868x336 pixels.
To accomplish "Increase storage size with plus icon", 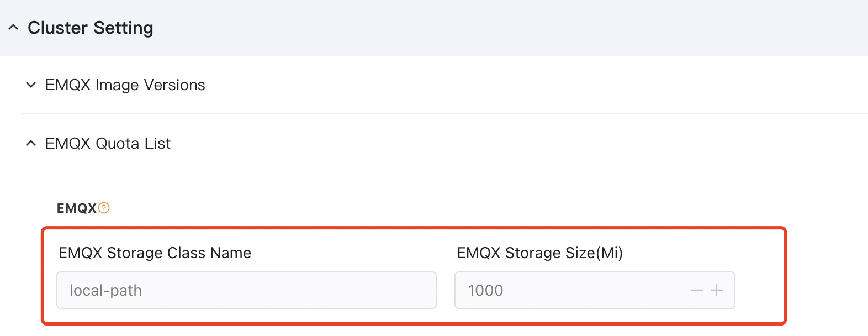I will (717, 291).
